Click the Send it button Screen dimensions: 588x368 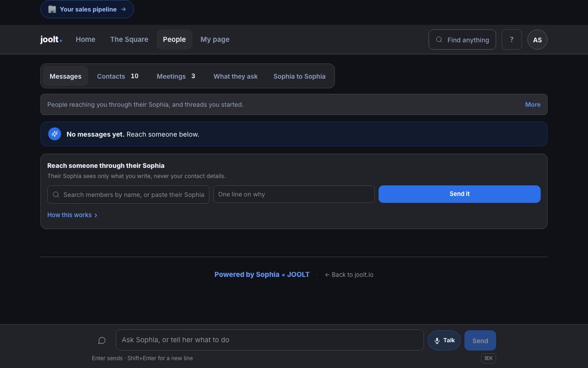point(459,194)
